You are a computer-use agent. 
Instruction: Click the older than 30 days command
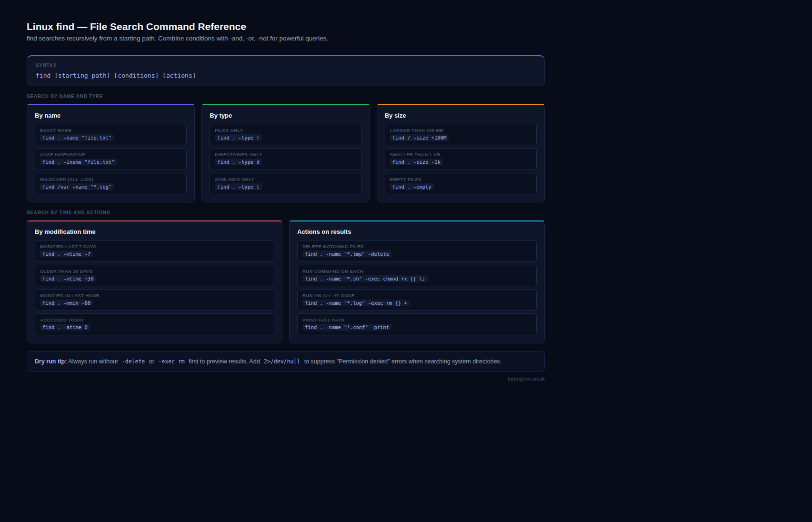click(68, 279)
